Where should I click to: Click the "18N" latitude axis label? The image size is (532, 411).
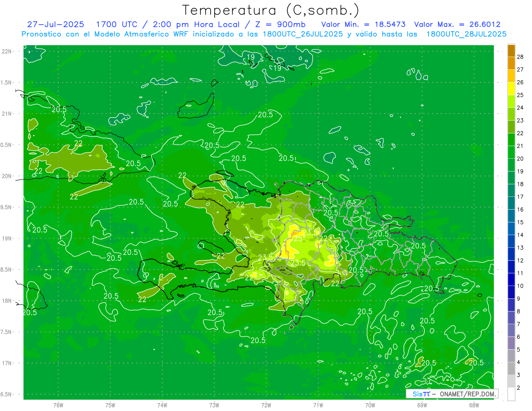(x=7, y=301)
